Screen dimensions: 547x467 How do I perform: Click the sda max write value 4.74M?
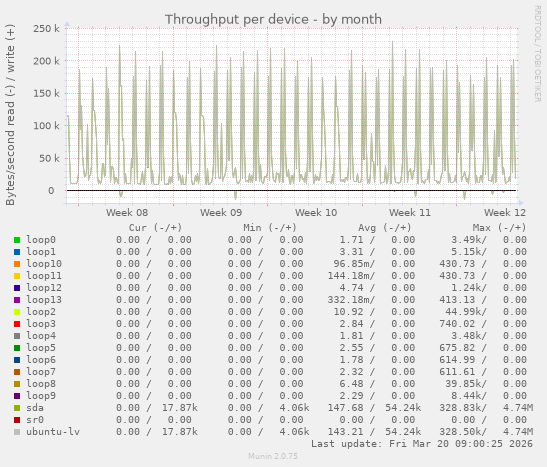click(x=518, y=408)
